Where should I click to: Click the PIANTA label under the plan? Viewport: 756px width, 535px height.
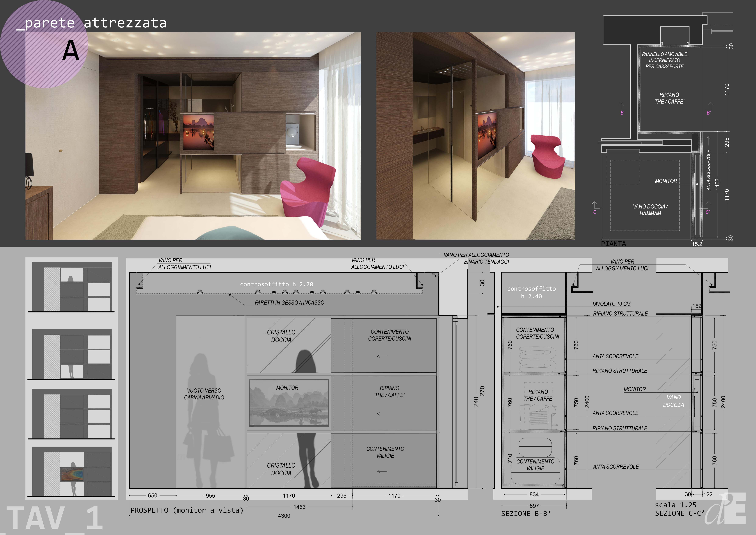pyautogui.click(x=613, y=244)
